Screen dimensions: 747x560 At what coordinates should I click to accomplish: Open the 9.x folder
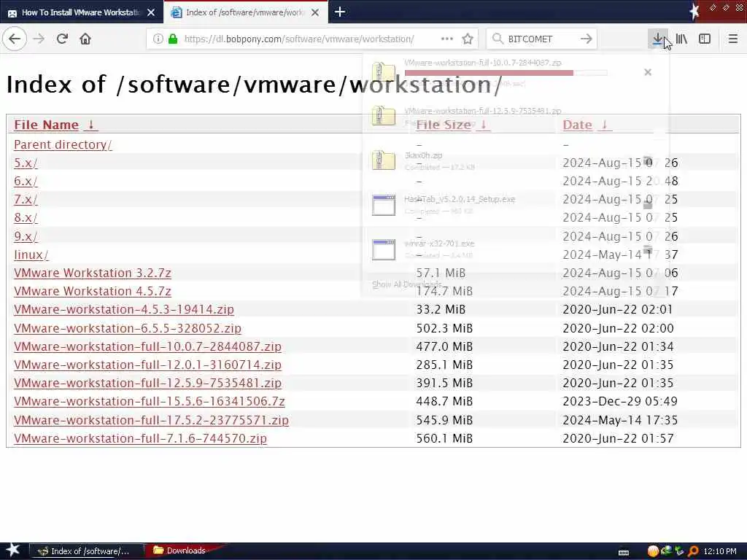coord(26,236)
